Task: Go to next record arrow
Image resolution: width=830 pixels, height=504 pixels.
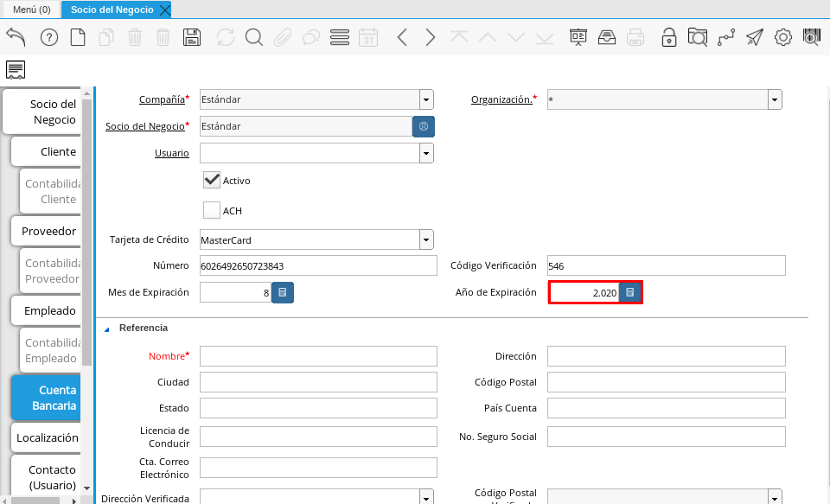Action: click(430, 37)
